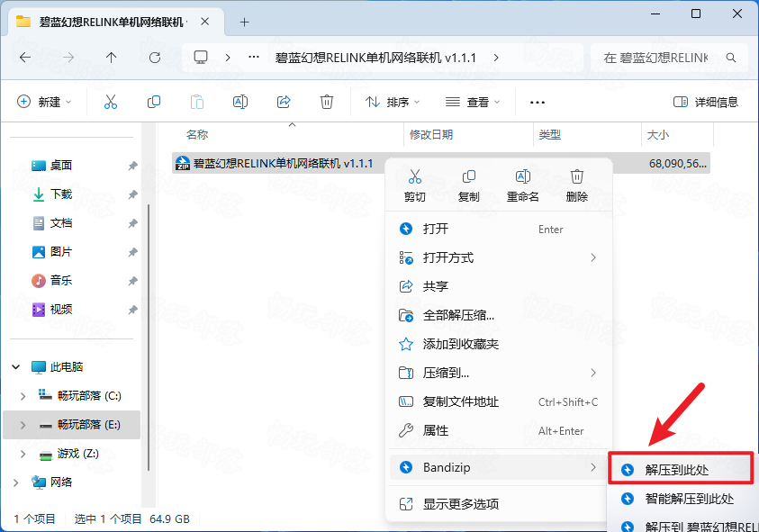Click the address bar ellipsis button
Image resolution: width=759 pixels, height=532 pixels.
(x=254, y=57)
